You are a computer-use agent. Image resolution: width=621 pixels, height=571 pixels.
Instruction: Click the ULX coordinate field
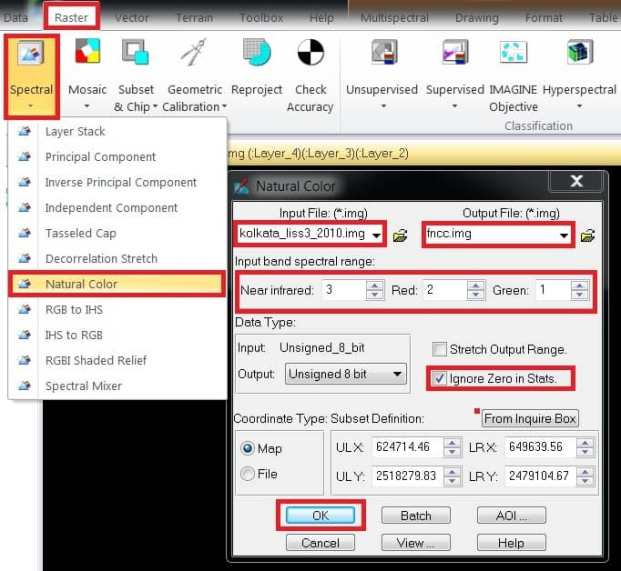pos(407,447)
